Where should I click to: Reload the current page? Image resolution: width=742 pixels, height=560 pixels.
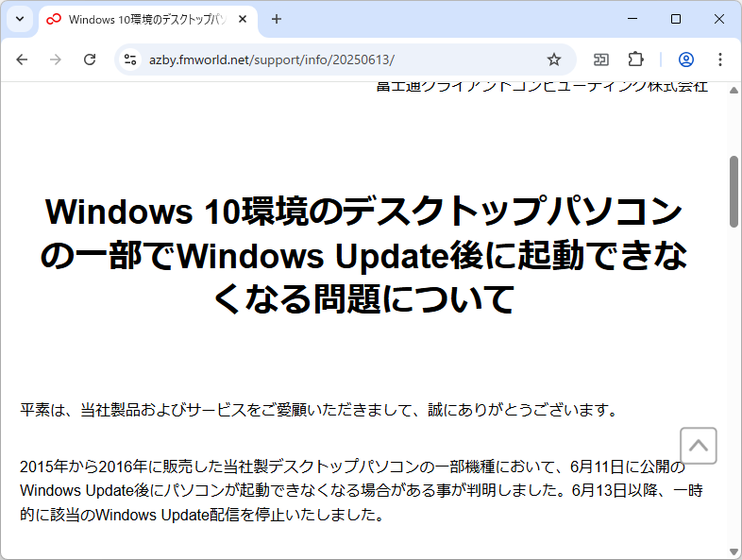click(x=90, y=59)
